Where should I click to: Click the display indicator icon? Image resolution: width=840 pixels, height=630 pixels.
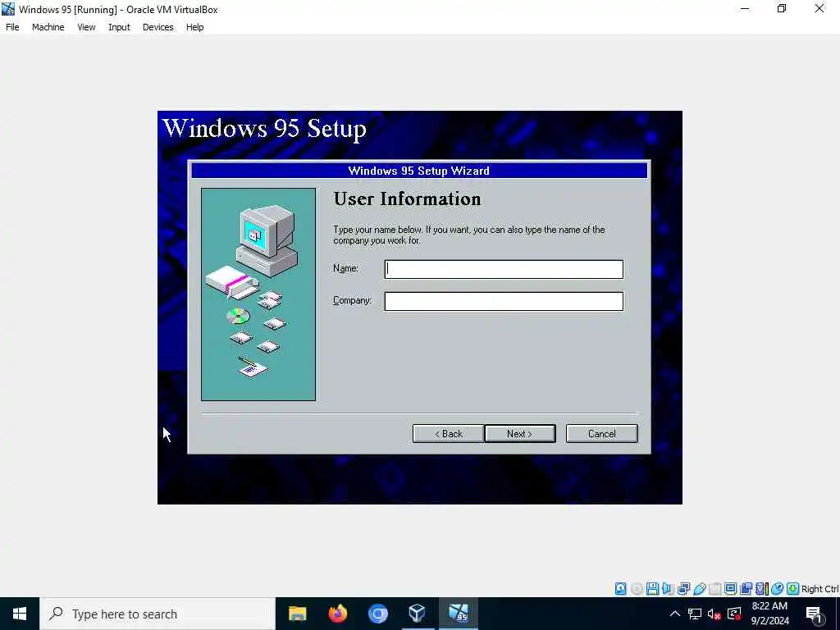pyautogui.click(x=730, y=589)
